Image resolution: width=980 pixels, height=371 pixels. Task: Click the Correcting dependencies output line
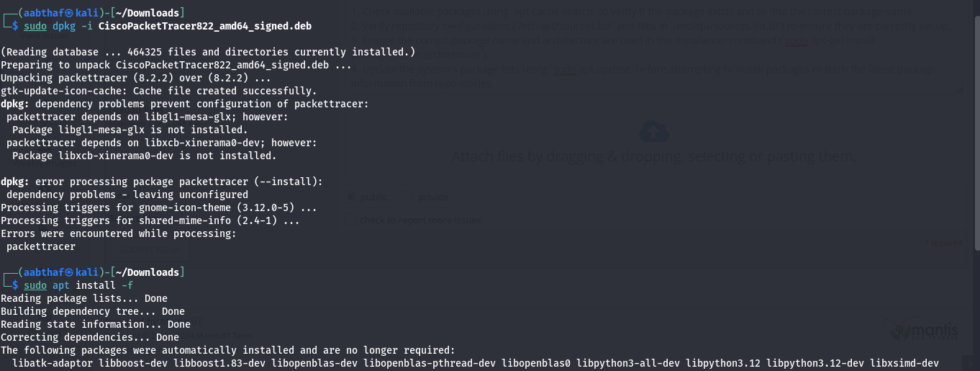[x=90, y=337]
